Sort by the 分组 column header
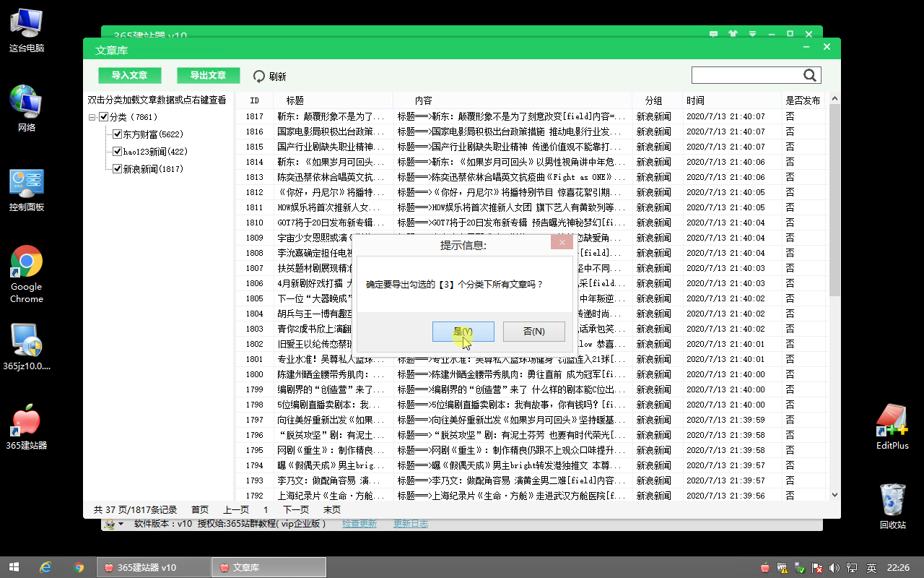Image resolution: width=924 pixels, height=578 pixels. point(658,100)
